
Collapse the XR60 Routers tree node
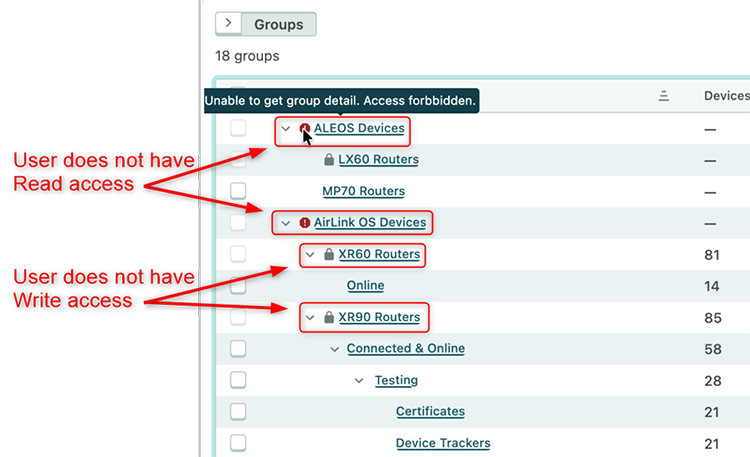(311, 255)
